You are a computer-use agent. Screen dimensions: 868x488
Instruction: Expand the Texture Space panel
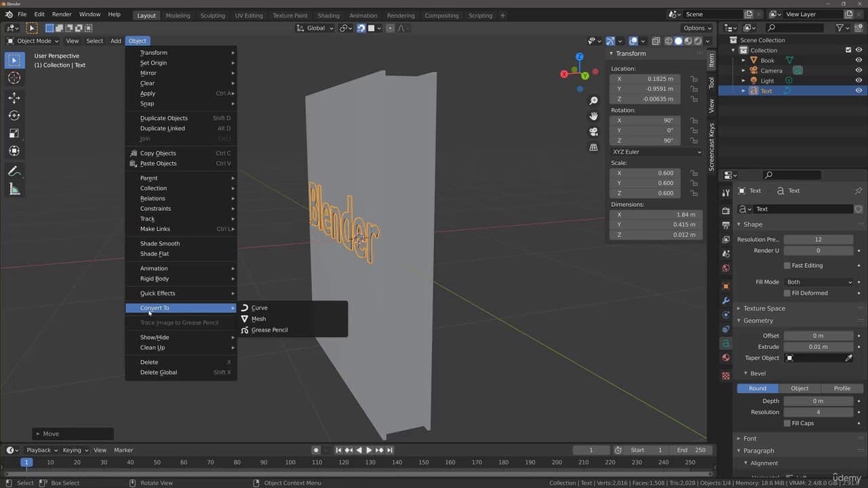tap(764, 308)
